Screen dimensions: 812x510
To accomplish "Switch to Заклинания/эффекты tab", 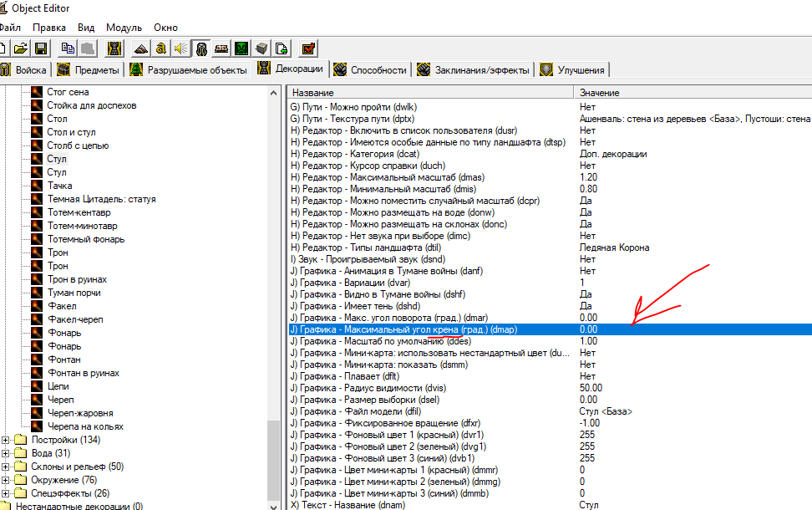I will click(474, 70).
